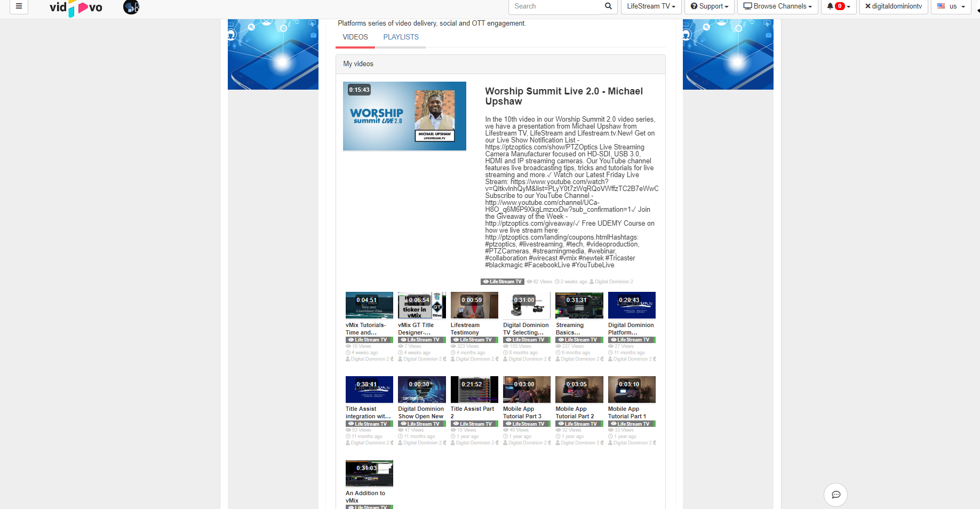The image size is (980, 509).
Task: Click the left banner tablet image
Action: pos(273,54)
